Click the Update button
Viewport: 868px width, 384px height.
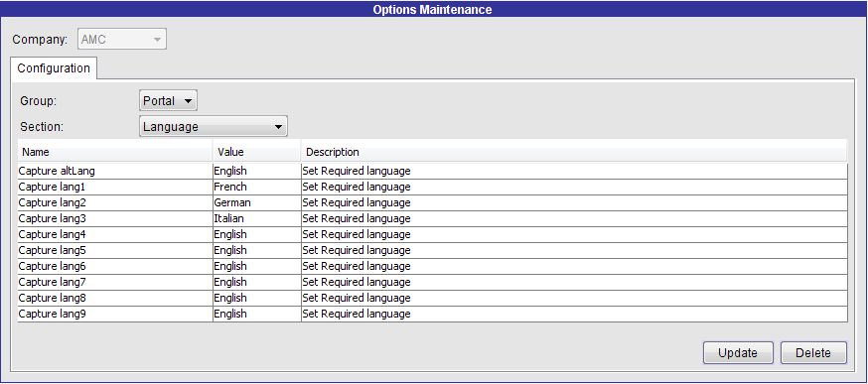pyautogui.click(x=738, y=353)
